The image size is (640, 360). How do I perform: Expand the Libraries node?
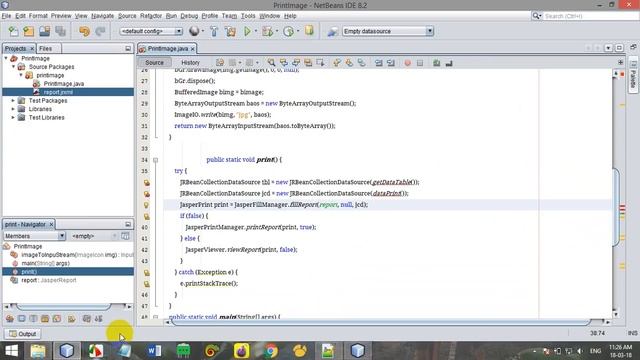point(13,109)
